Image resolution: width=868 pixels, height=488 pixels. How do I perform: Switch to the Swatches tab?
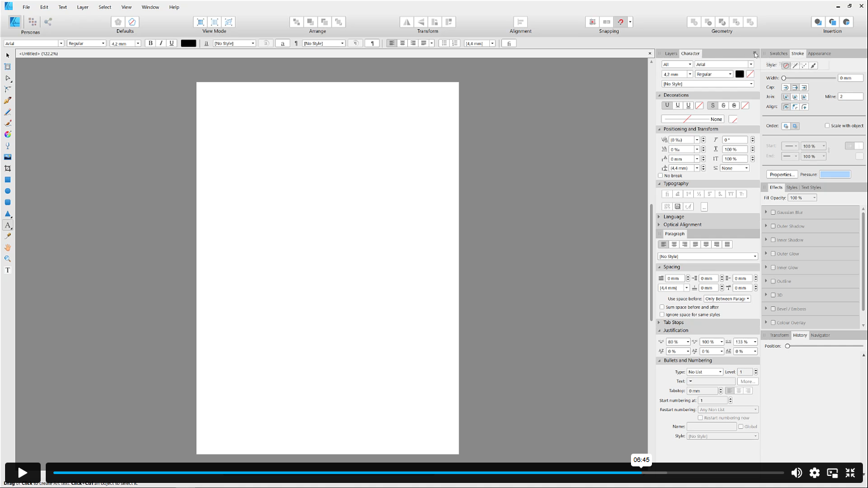pos(778,53)
